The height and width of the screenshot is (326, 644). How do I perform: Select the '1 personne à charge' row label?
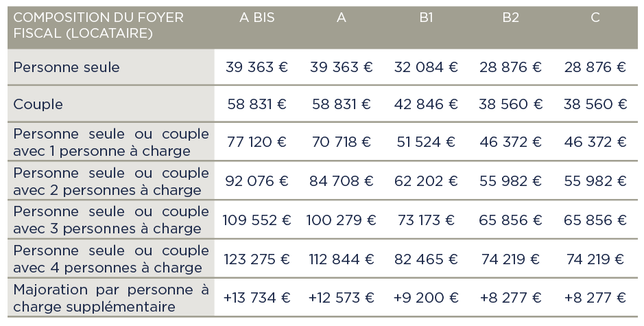click(110, 142)
